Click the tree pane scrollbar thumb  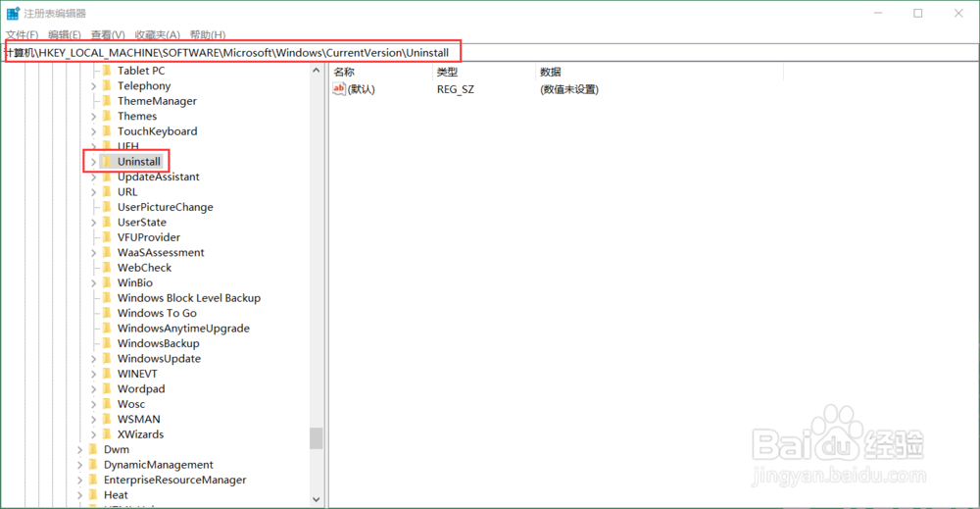pos(317,438)
